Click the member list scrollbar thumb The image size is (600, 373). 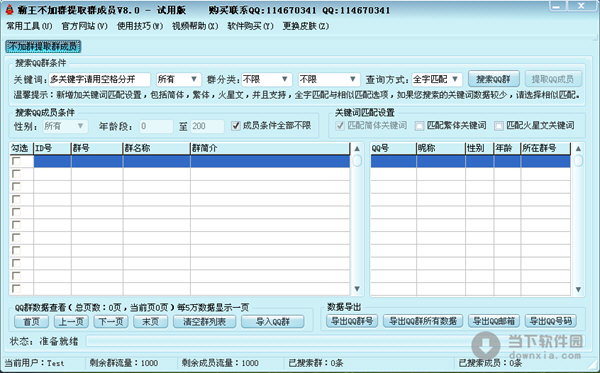pos(578,161)
